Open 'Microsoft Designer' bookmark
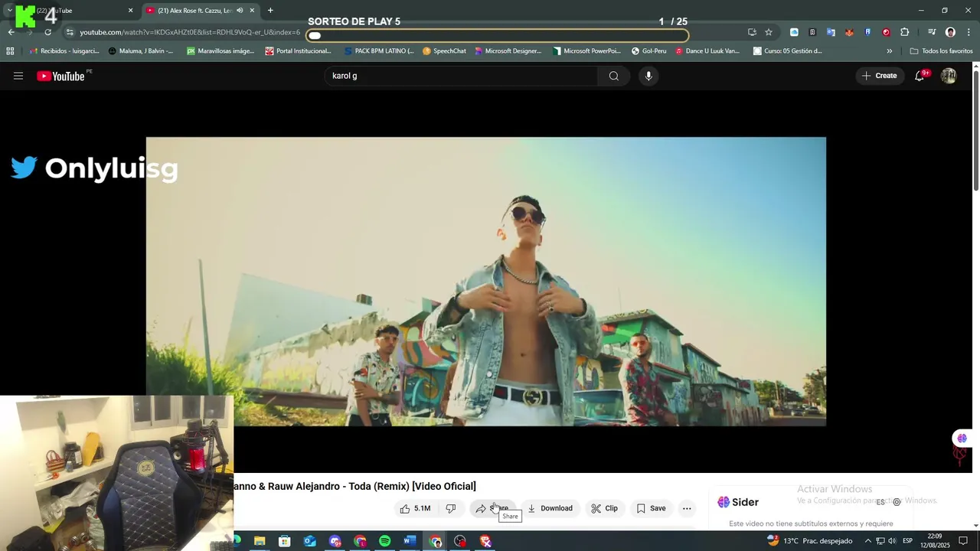Image resolution: width=980 pixels, height=551 pixels. pyautogui.click(x=507, y=51)
